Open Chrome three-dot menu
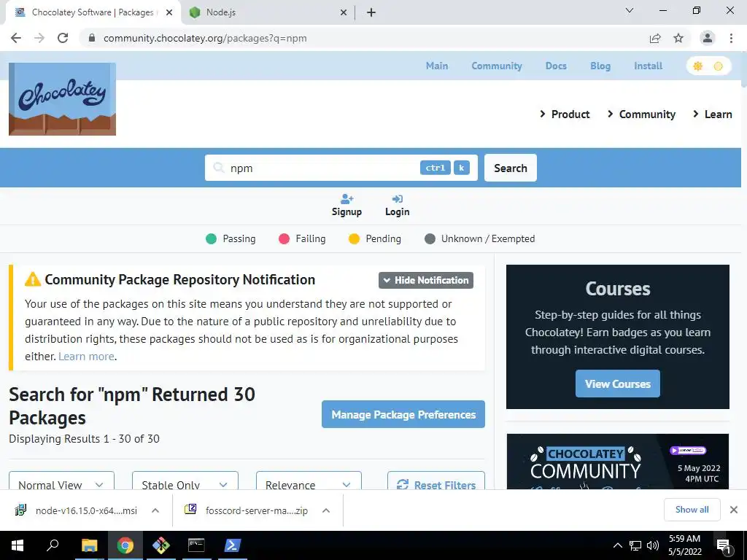The image size is (747, 560). (731, 38)
